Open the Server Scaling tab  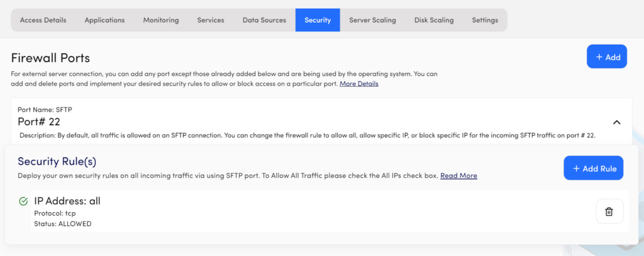372,19
